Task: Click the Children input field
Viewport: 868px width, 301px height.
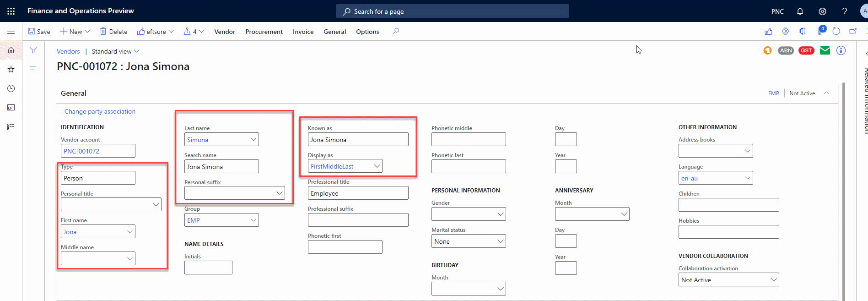Action: 728,205
